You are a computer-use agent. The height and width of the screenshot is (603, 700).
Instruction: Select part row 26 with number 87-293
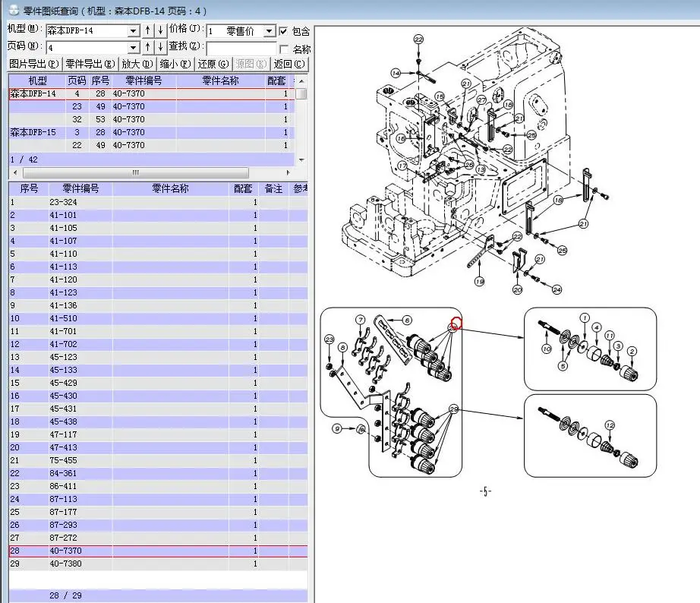[x=158, y=526]
